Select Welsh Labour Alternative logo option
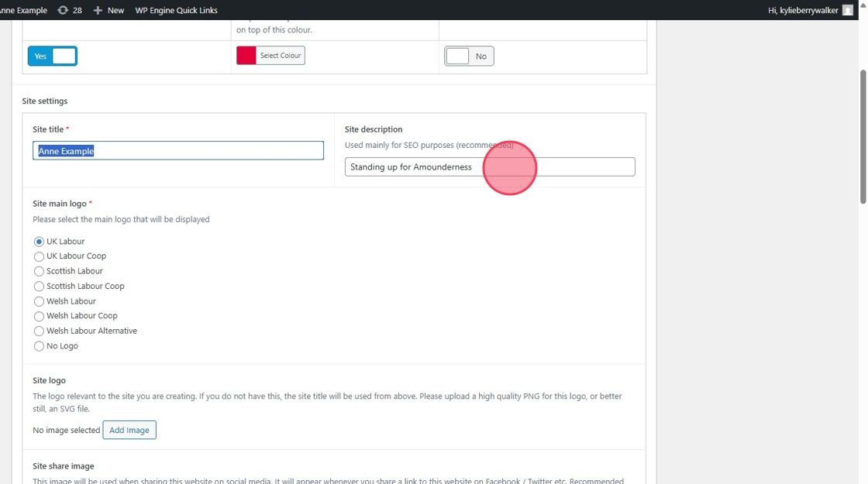This screenshot has height=484, width=868. point(39,331)
